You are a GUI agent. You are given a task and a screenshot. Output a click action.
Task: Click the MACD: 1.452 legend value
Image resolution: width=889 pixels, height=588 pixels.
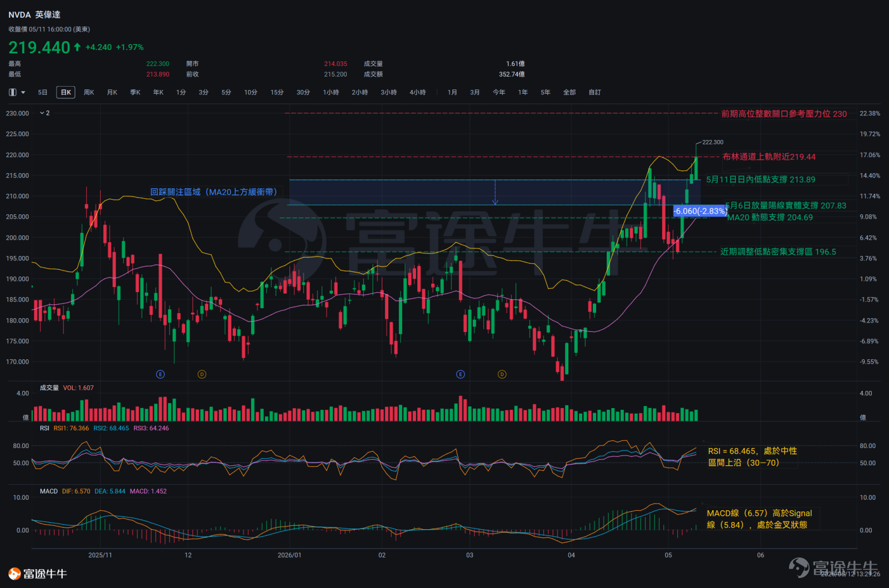tap(148, 491)
